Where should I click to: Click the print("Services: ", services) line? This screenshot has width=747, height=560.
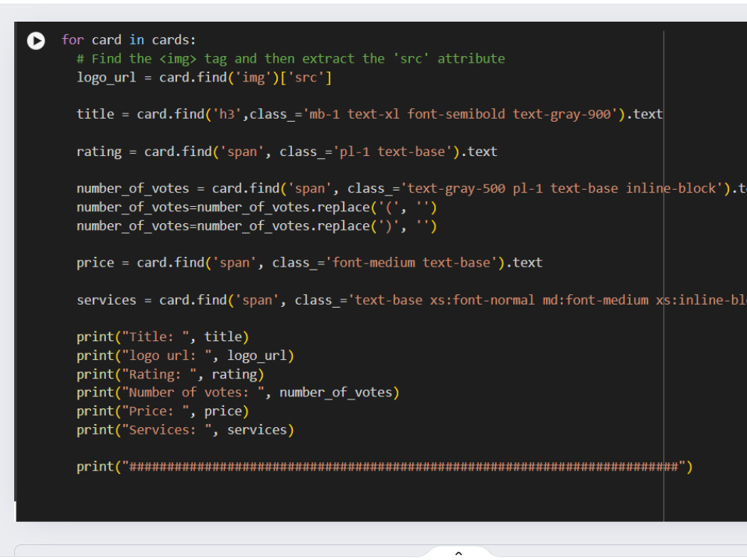[x=185, y=430]
